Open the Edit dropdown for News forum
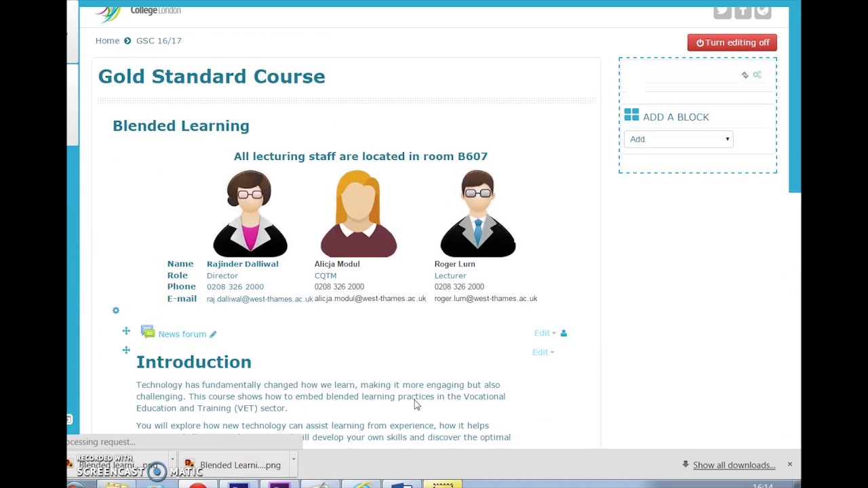868x488 pixels. coord(545,333)
